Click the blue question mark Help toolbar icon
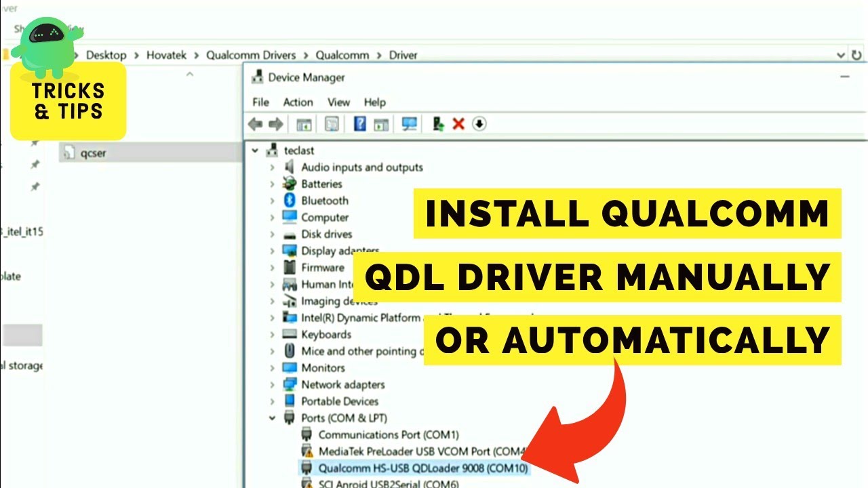 click(x=360, y=123)
